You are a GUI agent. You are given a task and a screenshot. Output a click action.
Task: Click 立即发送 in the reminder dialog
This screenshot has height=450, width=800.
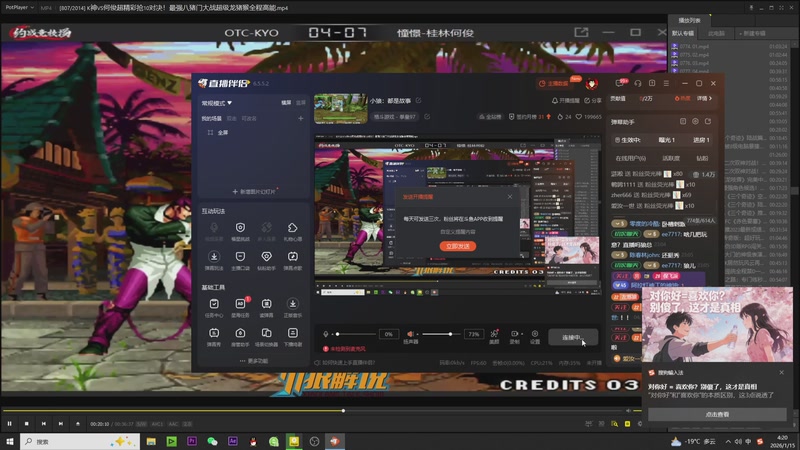click(x=458, y=246)
